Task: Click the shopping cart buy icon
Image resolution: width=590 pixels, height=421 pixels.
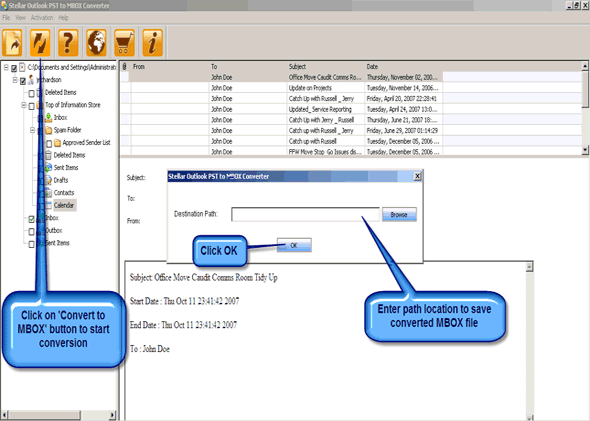Action: pos(125,43)
